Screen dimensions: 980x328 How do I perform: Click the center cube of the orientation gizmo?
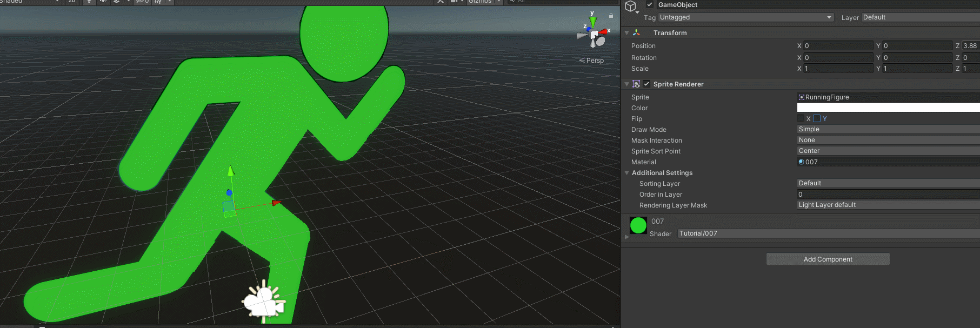594,35
